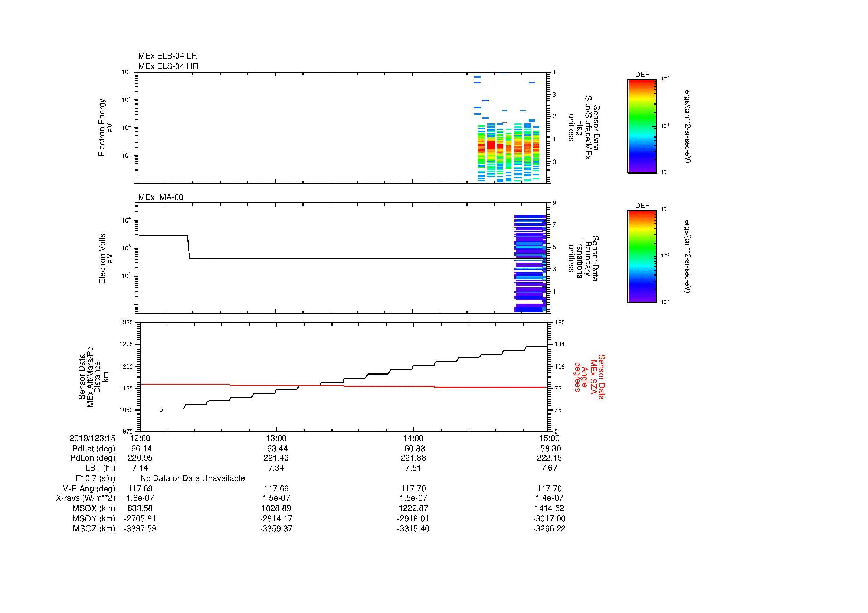Click the top 'ergs/(cm**2-sr-sec-eV)' unit label
The image size is (868, 613).
point(687,126)
